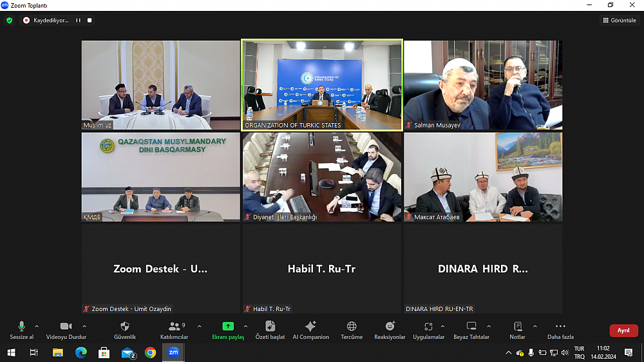Open the Katılımcılar participants panel
This screenshot has width=644, height=362.
[174, 330]
